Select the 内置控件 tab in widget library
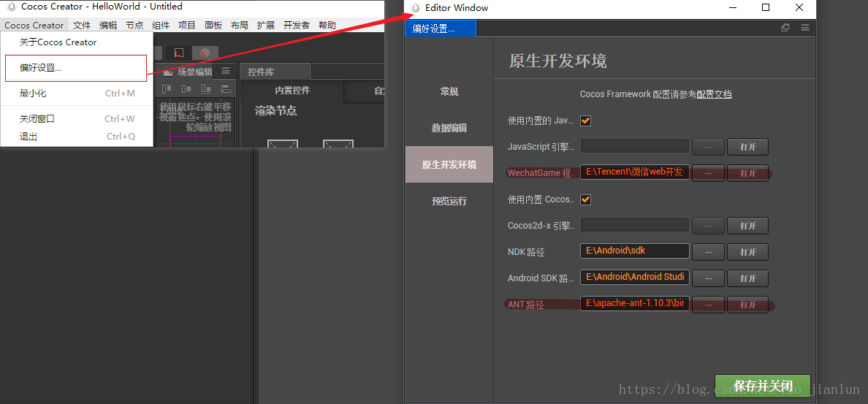 point(292,91)
